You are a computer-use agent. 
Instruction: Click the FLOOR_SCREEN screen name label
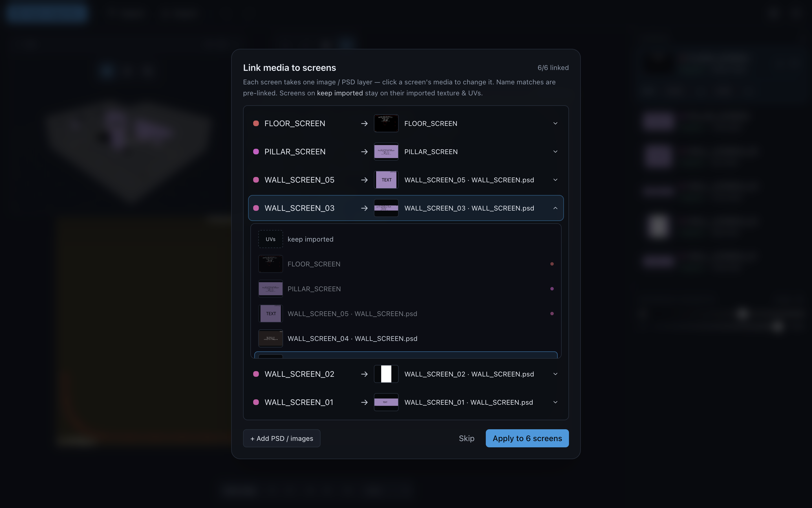(x=295, y=123)
